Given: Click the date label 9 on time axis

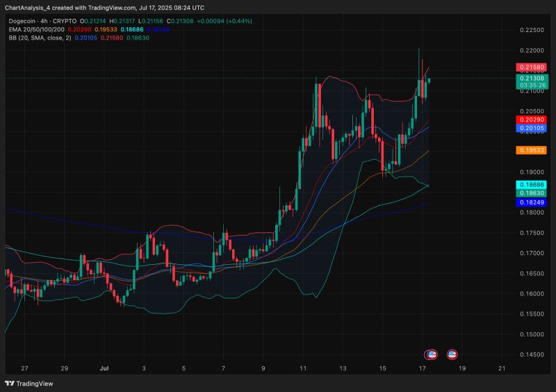Looking at the screenshot, I should coord(263,368).
